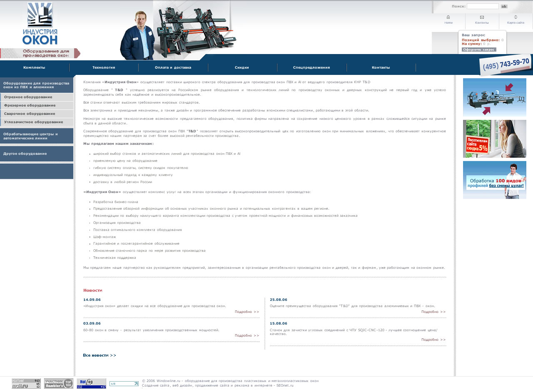Screen dimensions: 533x392
Task: Focus the Поиск search field
Action: [x=483, y=6]
